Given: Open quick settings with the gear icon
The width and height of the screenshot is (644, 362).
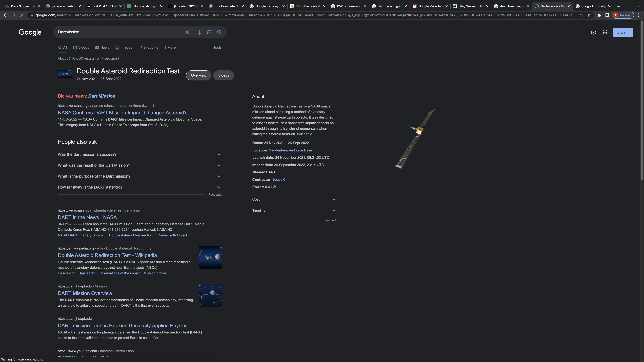Looking at the screenshot, I should tap(593, 32).
